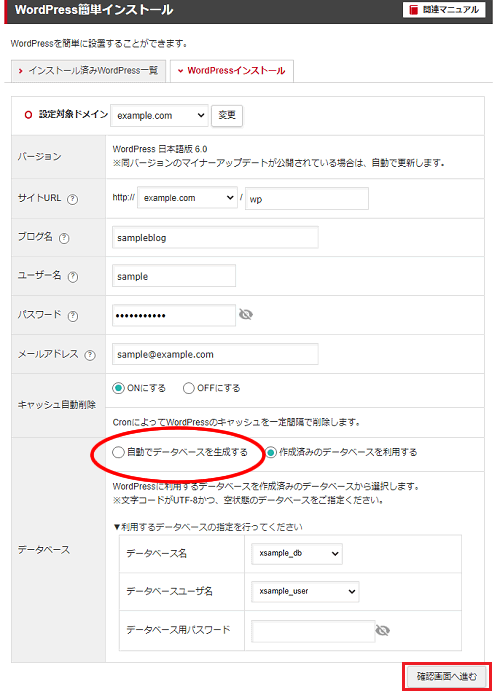Select 自動でデータベースを生成する radio option
This screenshot has width=500, height=700.
[x=118, y=452]
